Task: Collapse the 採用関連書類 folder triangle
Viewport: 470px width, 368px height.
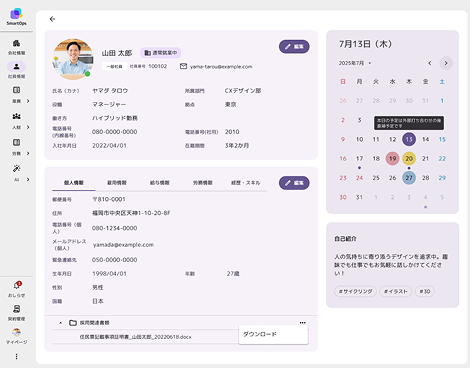Action: click(60, 323)
